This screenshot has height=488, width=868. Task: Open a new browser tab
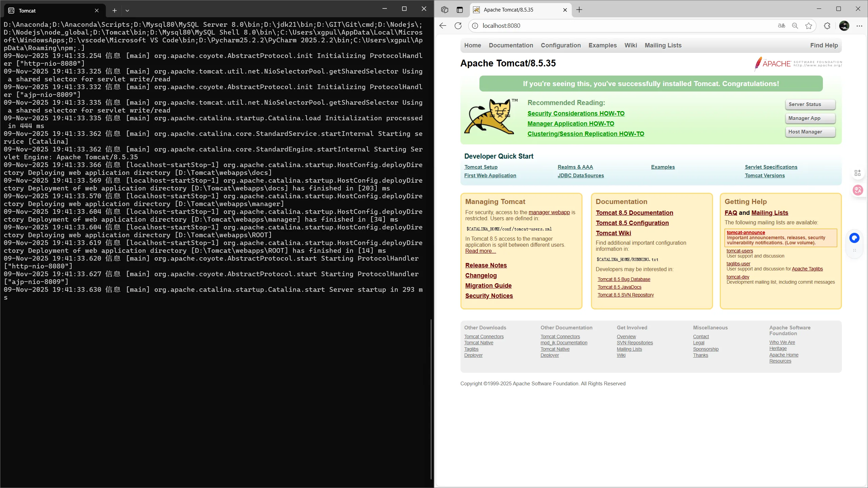tap(579, 10)
